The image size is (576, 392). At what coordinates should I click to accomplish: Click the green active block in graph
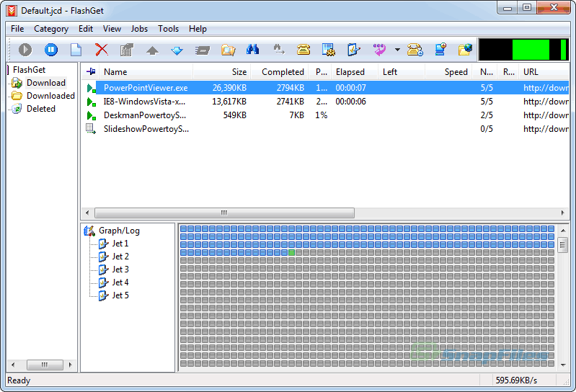tap(292, 252)
